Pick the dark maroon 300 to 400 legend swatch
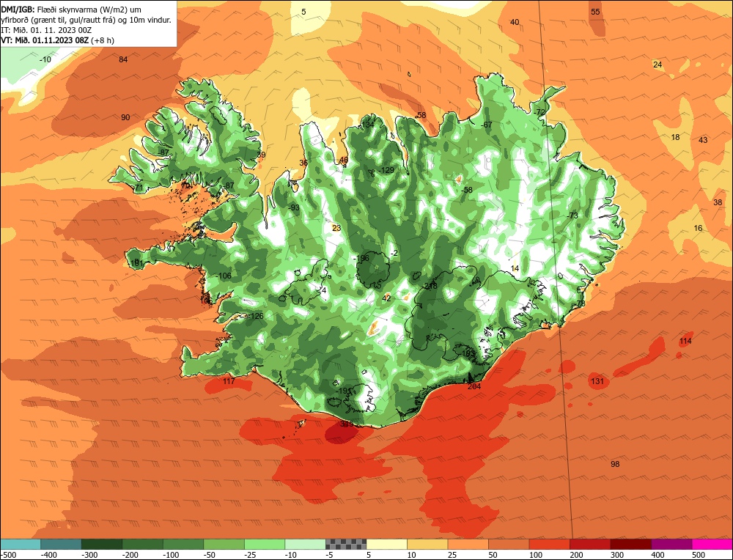The width and height of the screenshot is (733, 560). tap(631, 544)
